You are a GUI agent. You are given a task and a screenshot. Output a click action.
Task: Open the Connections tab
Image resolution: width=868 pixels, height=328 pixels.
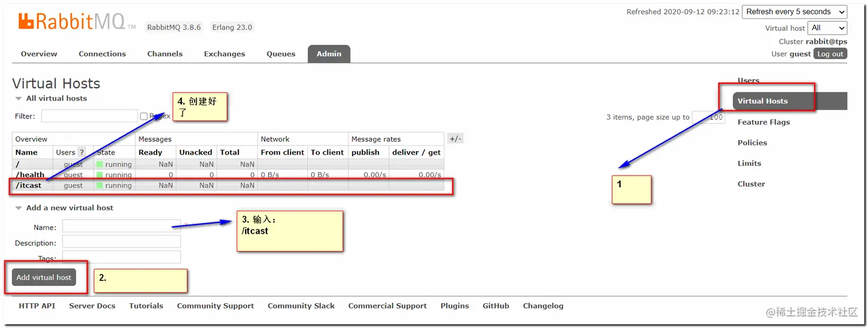(102, 54)
